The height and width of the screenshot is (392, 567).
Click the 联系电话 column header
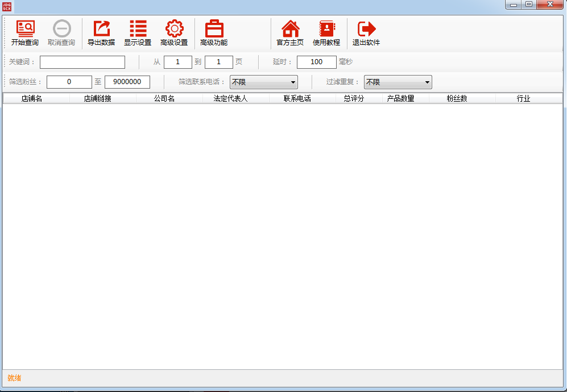297,98
